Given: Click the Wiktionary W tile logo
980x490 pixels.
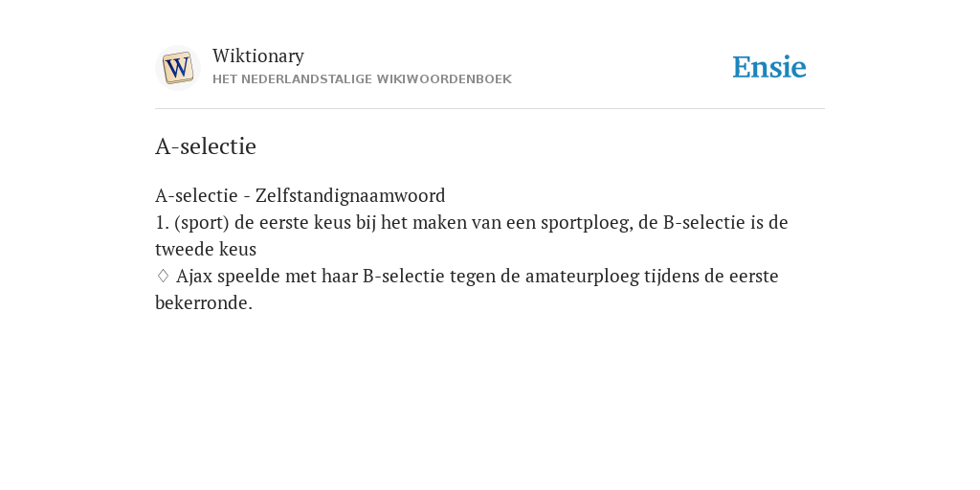Looking at the screenshot, I should click(x=177, y=68).
